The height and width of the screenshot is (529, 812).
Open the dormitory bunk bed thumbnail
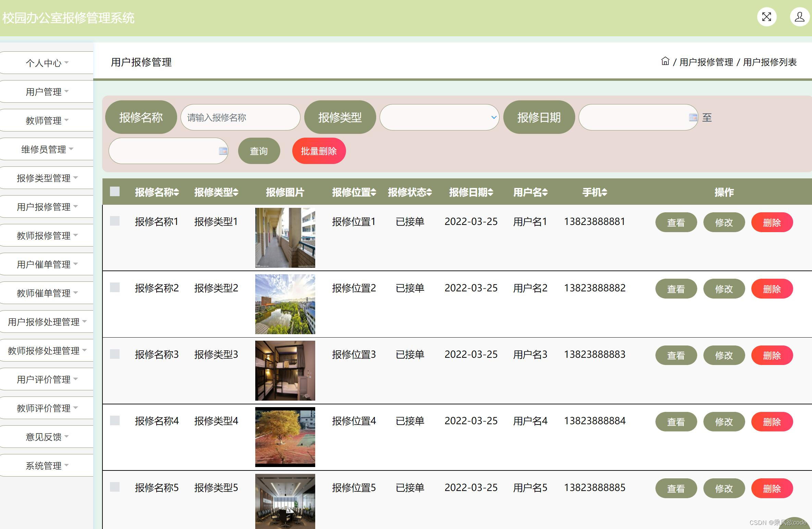click(x=285, y=370)
